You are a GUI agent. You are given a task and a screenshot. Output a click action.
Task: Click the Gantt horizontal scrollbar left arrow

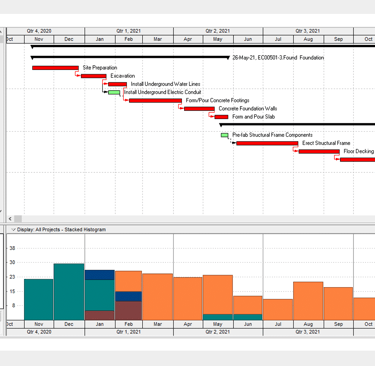coord(10,219)
